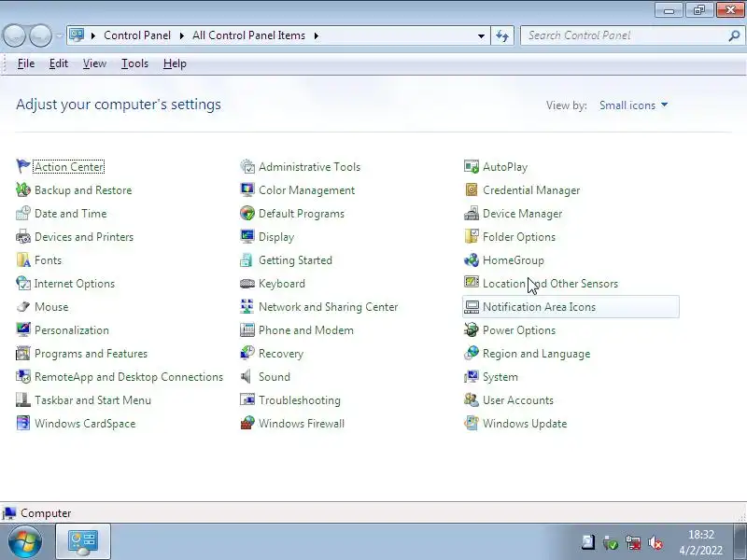Click the Taskbar and Start Menu icon
747x560 pixels.
pos(22,400)
